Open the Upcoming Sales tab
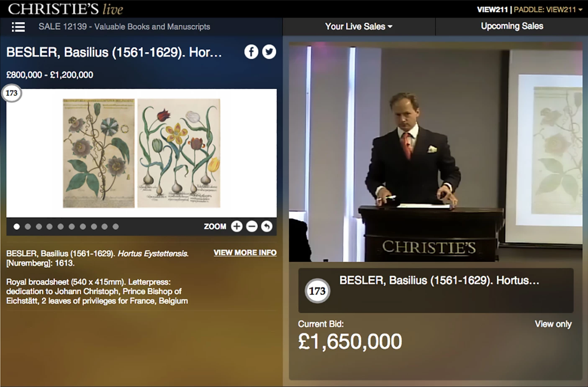Image resolution: width=588 pixels, height=387 pixels. tap(512, 26)
